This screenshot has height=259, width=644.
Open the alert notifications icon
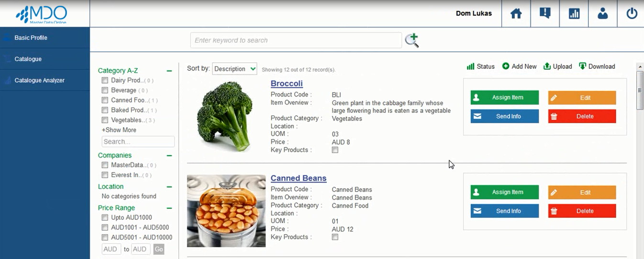coord(545,13)
